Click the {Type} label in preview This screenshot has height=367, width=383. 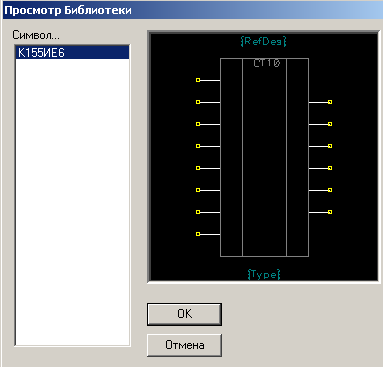click(x=264, y=274)
